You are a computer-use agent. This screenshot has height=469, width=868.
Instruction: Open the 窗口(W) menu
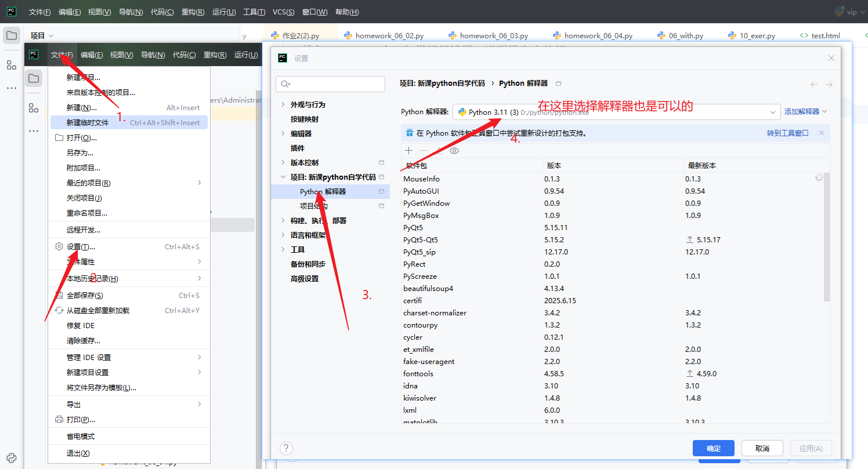315,12
